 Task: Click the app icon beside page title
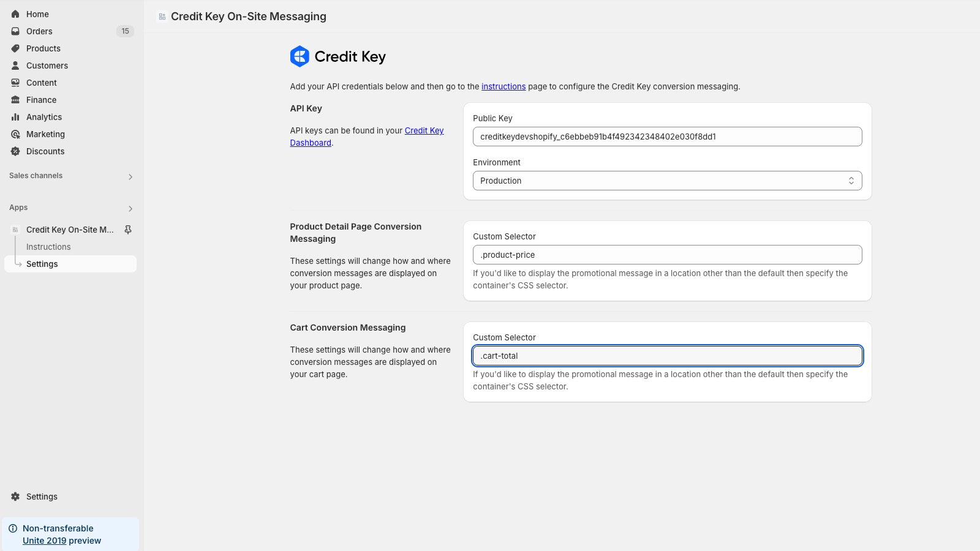click(x=162, y=17)
